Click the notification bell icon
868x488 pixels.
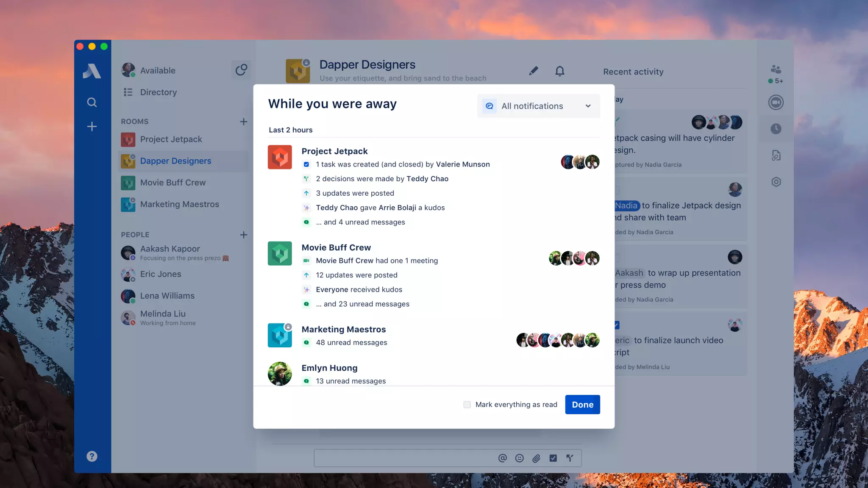point(559,71)
